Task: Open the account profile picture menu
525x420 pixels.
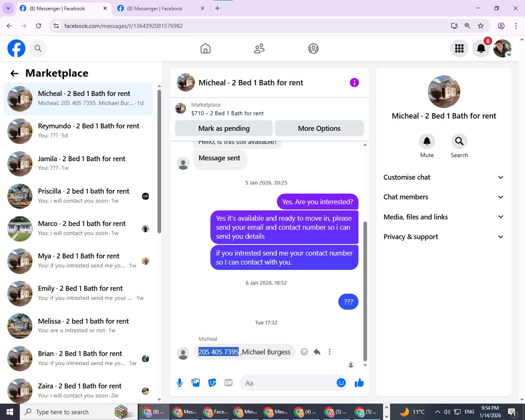Action: [x=502, y=48]
